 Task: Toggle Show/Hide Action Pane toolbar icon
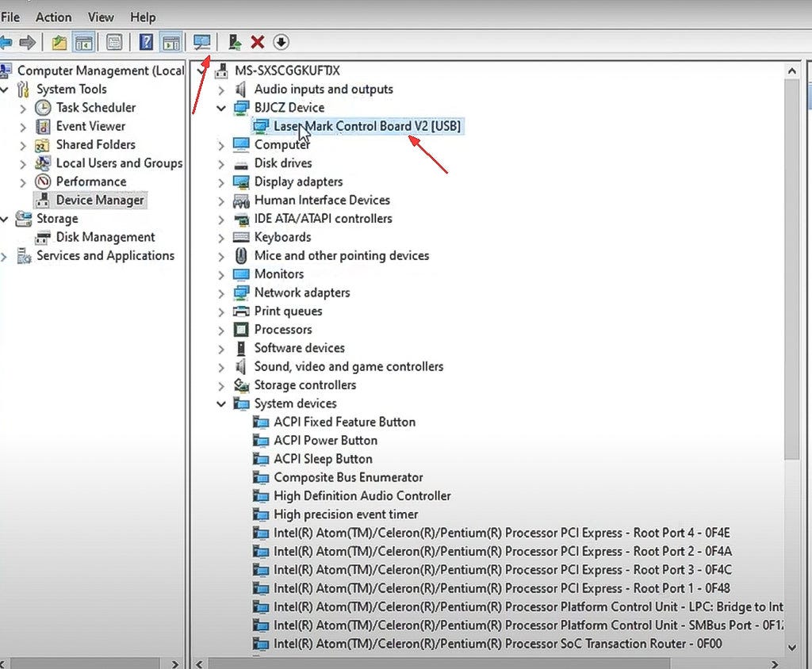[171, 43]
